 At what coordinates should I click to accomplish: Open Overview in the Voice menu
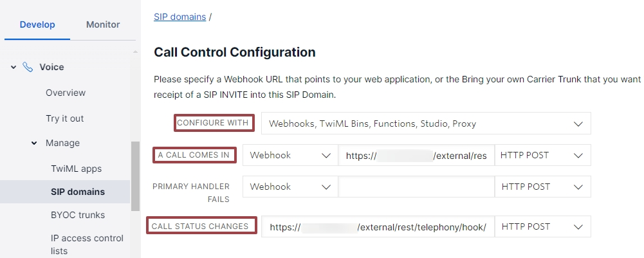[x=66, y=93]
